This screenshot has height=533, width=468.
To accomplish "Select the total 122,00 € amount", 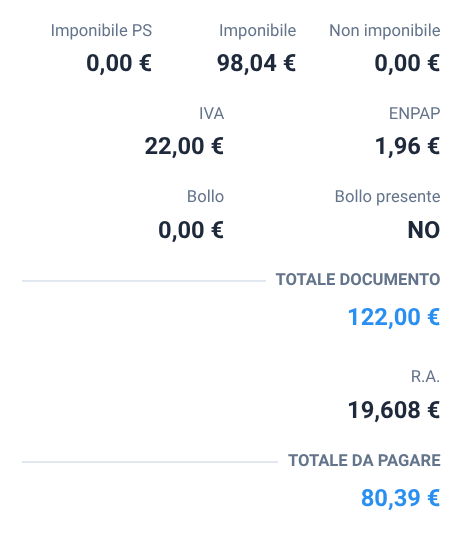I will coord(394,317).
